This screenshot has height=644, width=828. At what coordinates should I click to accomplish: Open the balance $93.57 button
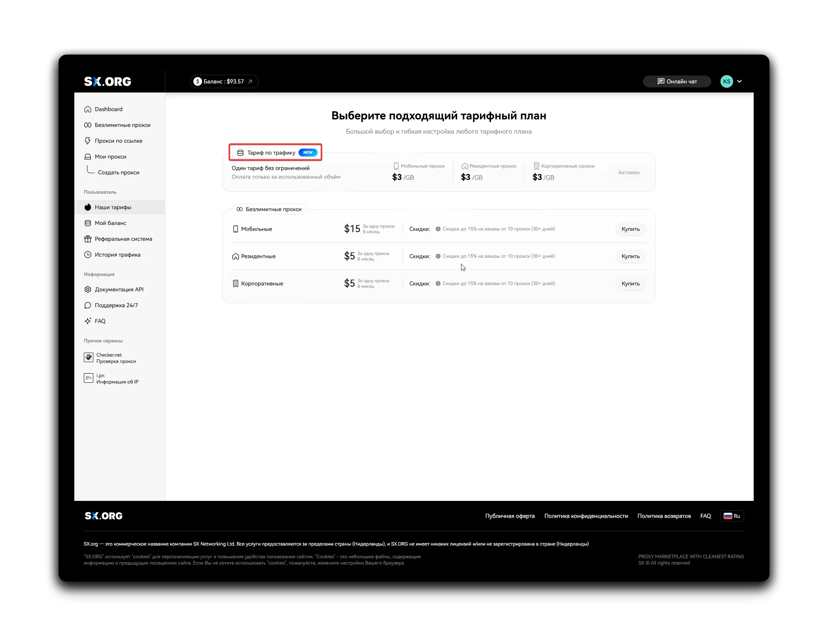[x=224, y=81]
